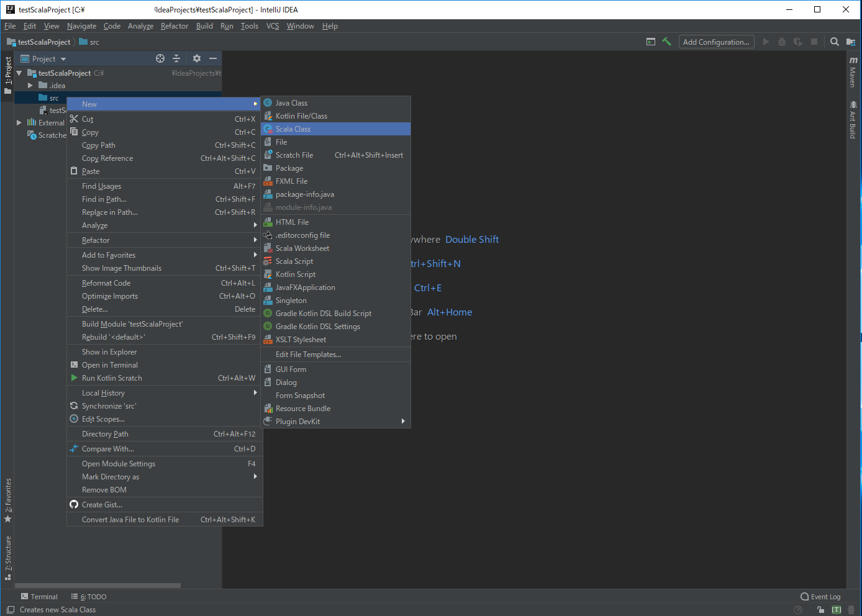Open the 1: Project tool window tab

tap(8, 75)
